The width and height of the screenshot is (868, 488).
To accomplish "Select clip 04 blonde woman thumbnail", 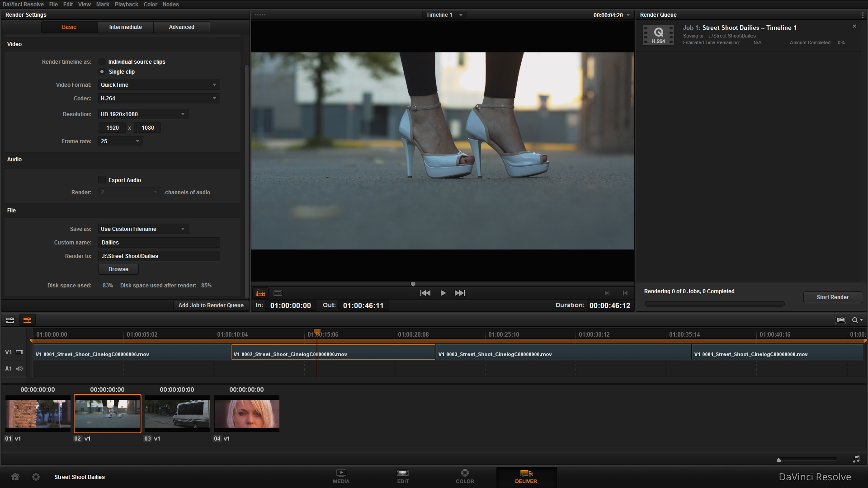I will (x=247, y=413).
